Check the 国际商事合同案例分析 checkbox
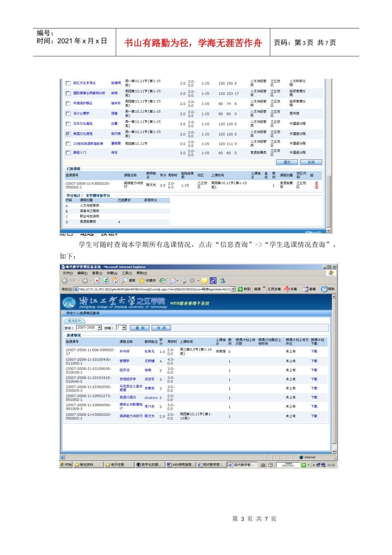 [x=68, y=93]
